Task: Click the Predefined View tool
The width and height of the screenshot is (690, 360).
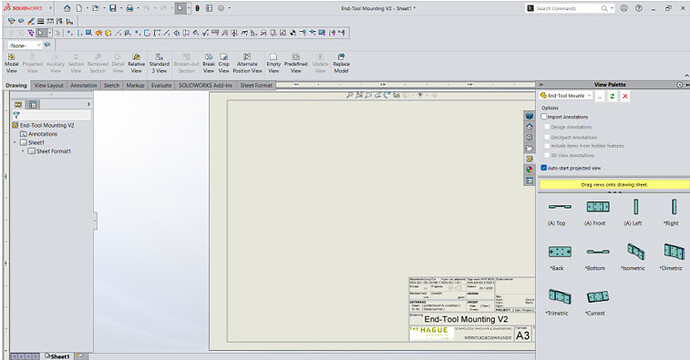Action: coord(296,63)
